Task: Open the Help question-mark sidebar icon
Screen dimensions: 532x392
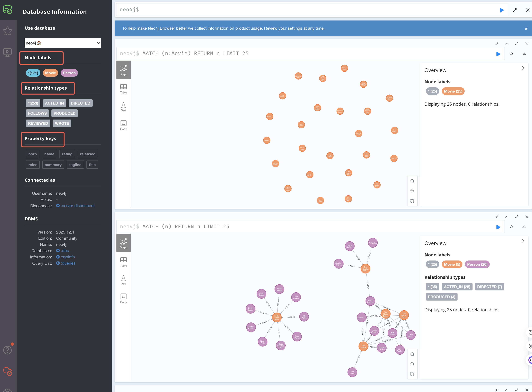Action: click(8, 350)
